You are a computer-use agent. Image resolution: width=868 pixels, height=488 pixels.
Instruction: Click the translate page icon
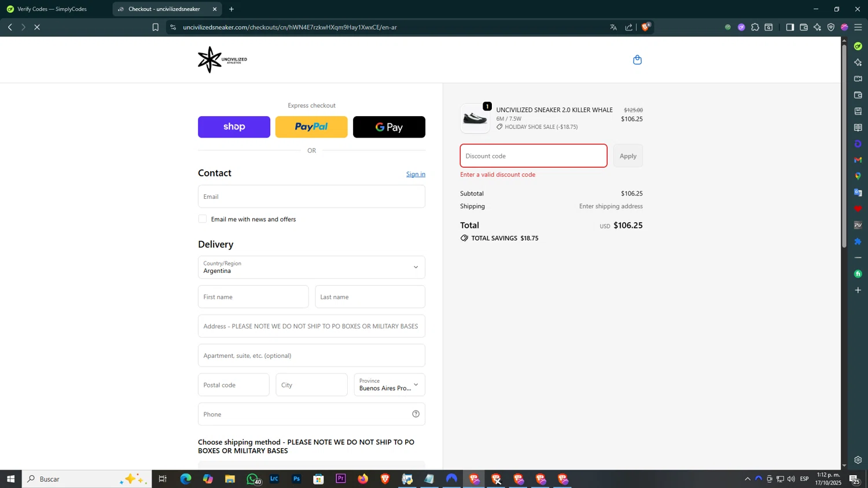pyautogui.click(x=613, y=27)
